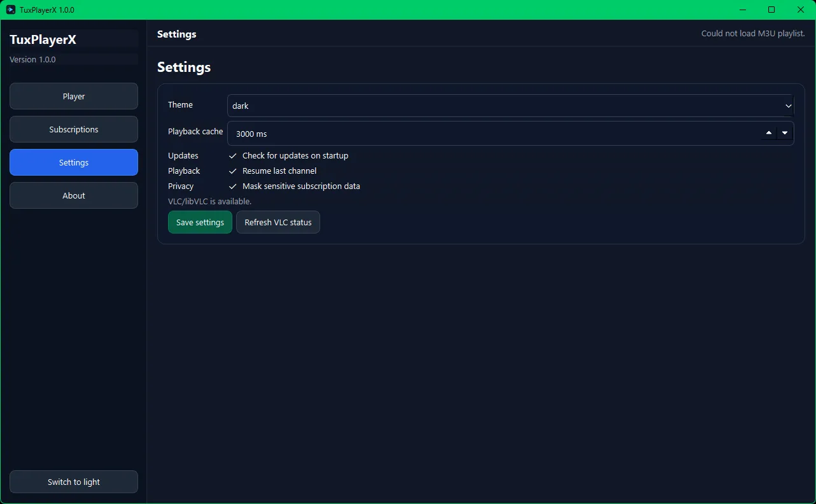
Task: Select the Settings sidebar item
Action: tap(74, 162)
